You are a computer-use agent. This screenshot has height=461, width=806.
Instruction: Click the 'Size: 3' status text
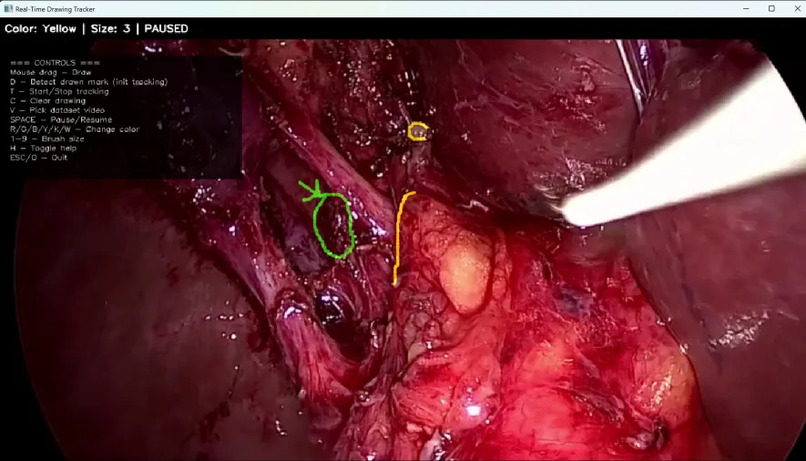(111, 29)
